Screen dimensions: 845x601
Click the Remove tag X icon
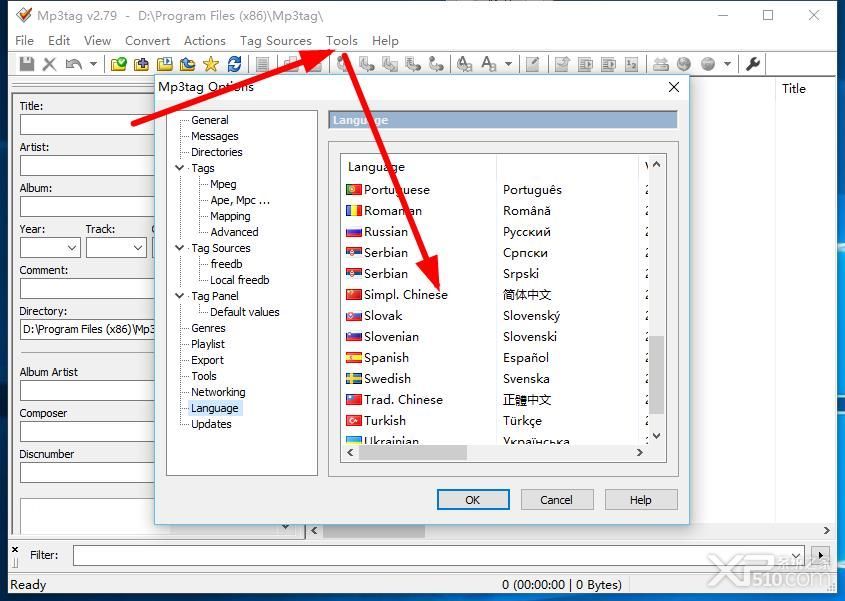click(x=50, y=64)
